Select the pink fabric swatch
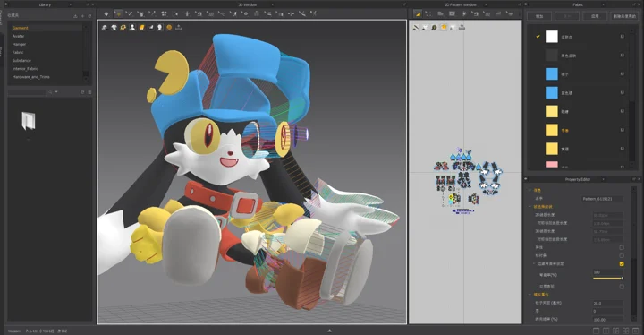This screenshot has width=644, height=335. [552, 165]
